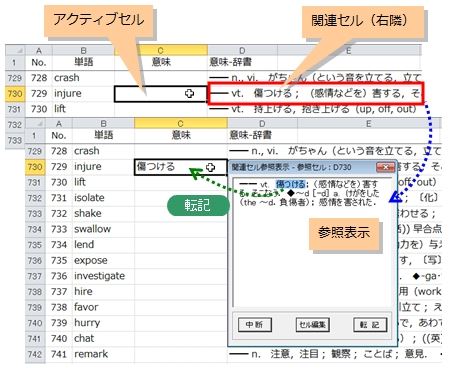Viewport: 451px width, 368px height.
Task: Click the '736' number cell beside investigate
Action: click(59, 276)
